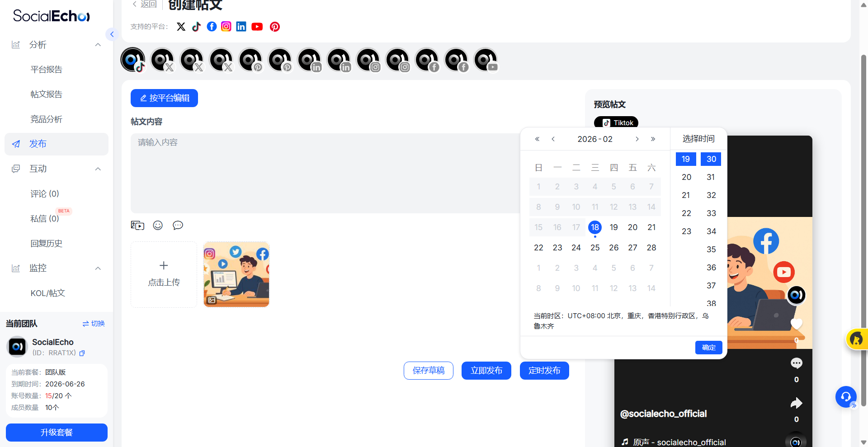This screenshot has height=447, width=868.
Task: Open the blue customer support headset widget
Action: tap(846, 397)
